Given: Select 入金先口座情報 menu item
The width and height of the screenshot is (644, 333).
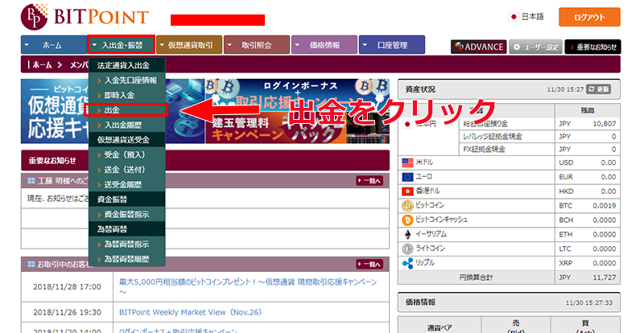Looking at the screenshot, I should [x=127, y=80].
